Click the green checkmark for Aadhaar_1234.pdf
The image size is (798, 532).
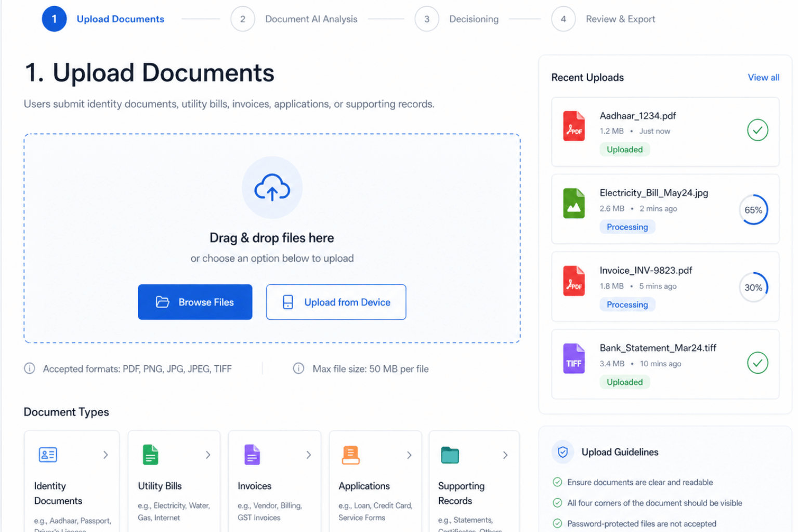pos(757,130)
